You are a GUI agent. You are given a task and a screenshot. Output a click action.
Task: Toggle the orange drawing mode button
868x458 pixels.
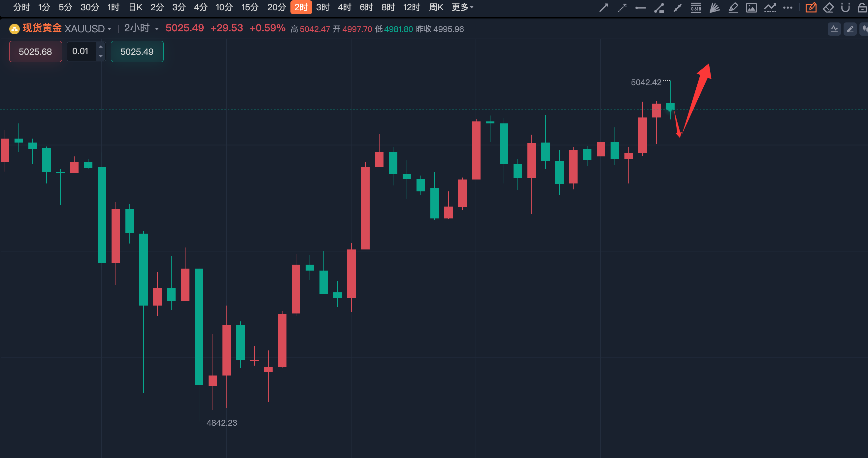(x=811, y=7)
